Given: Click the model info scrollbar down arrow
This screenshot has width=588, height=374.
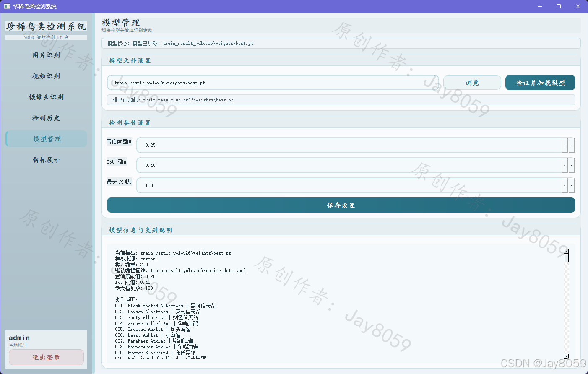Looking at the screenshot, I should tap(566, 356).
